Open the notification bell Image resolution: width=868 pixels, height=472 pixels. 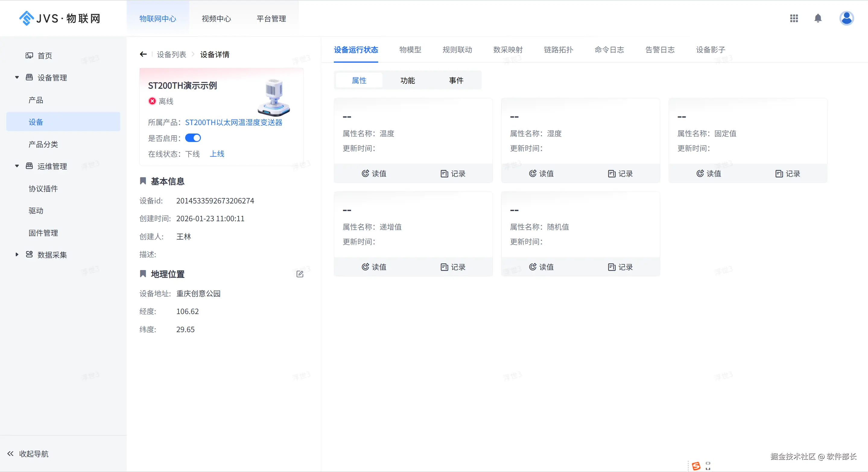pos(818,18)
